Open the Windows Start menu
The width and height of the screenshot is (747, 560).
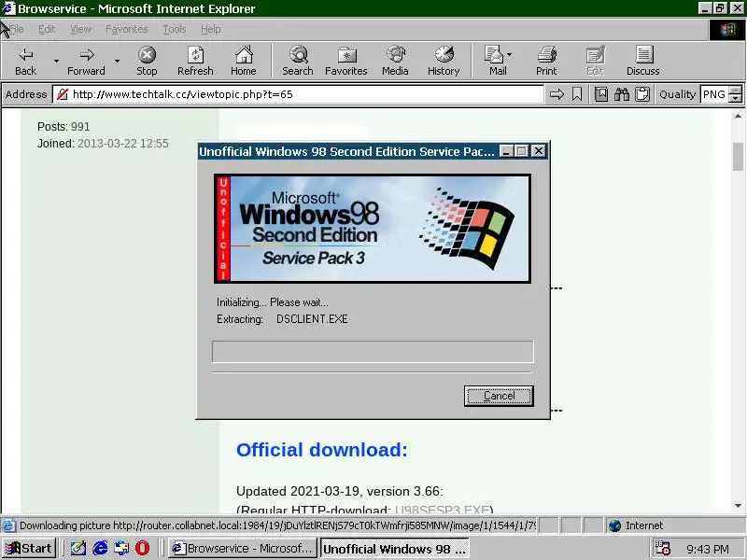click(x=29, y=548)
